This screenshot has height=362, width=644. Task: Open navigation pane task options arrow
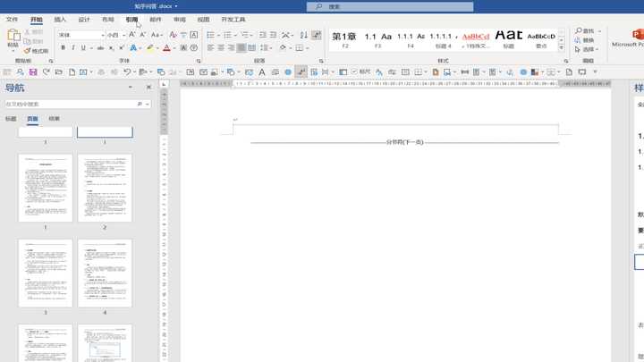131,87
